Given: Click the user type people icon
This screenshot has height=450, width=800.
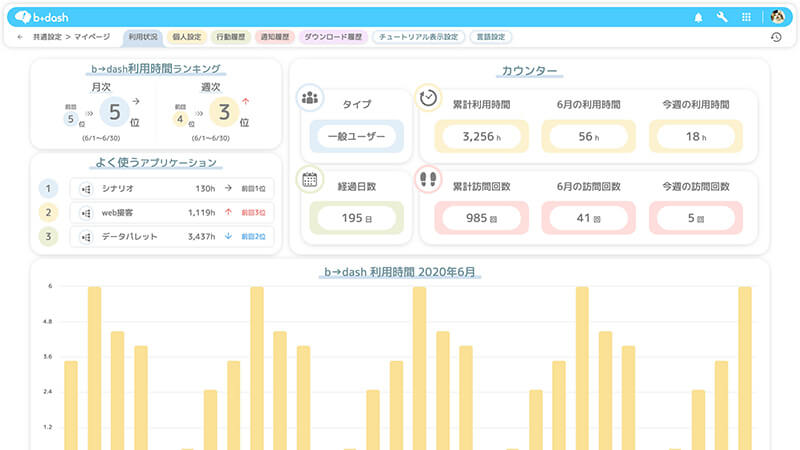Looking at the screenshot, I should pos(310,97).
